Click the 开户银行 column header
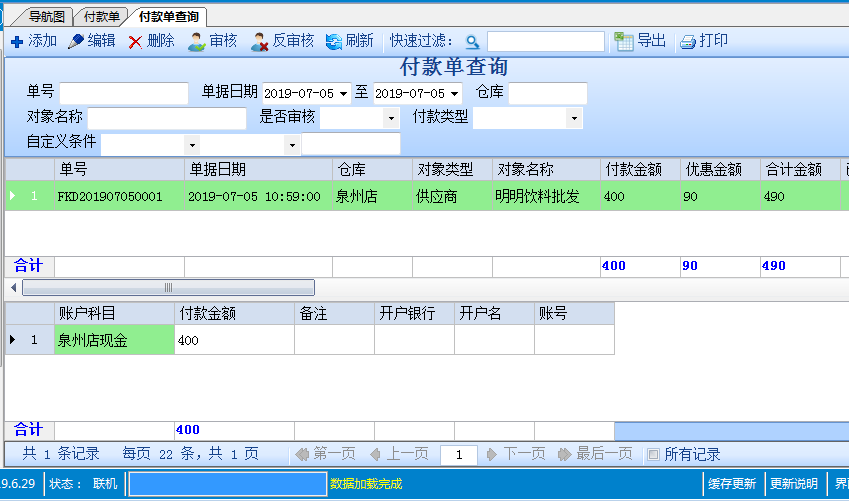 point(414,314)
